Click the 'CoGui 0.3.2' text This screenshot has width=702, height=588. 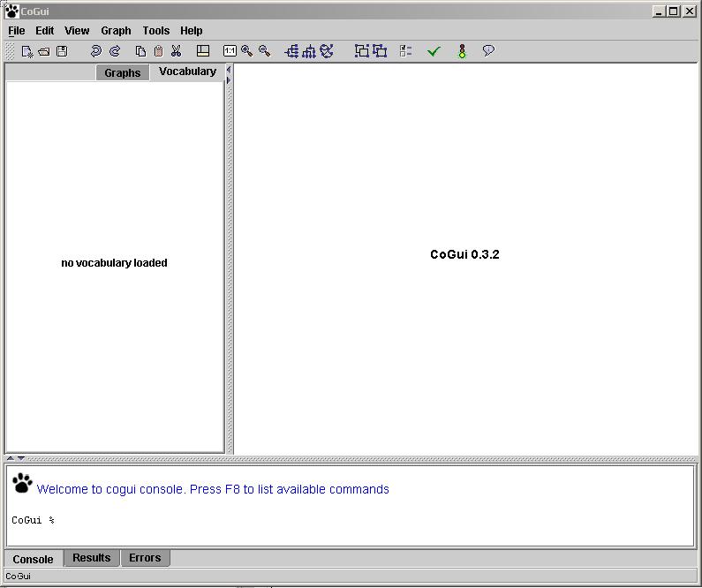[x=464, y=254]
